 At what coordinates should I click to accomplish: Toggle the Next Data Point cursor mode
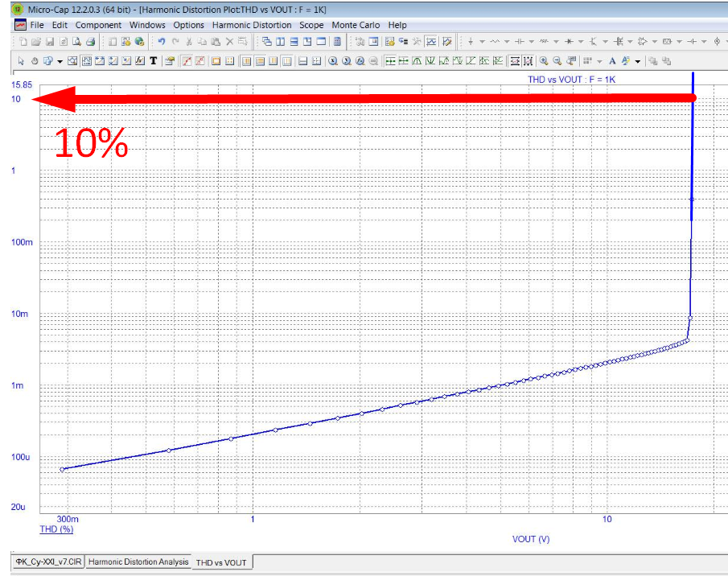click(x=390, y=61)
